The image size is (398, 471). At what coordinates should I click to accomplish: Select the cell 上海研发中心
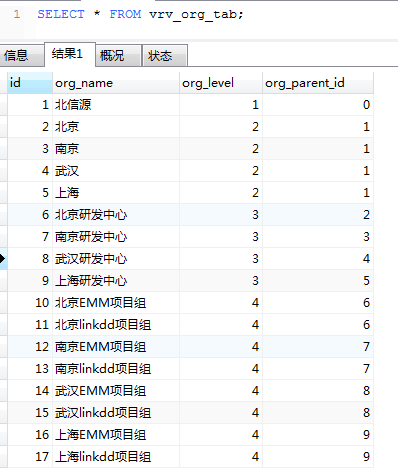[116, 281]
